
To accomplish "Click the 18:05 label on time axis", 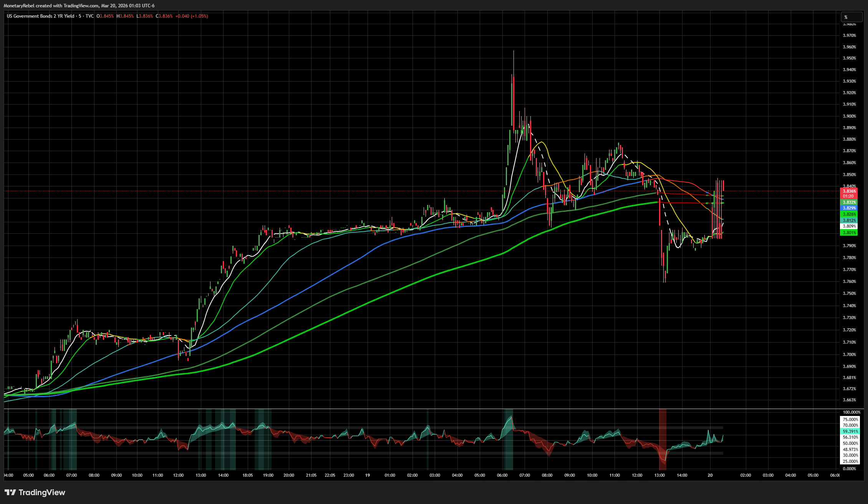I will tap(248, 475).
